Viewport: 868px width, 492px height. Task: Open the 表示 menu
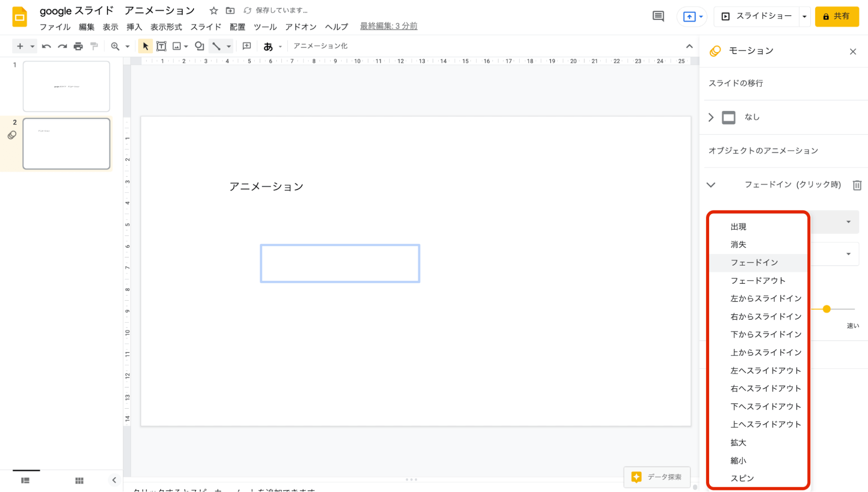110,27
